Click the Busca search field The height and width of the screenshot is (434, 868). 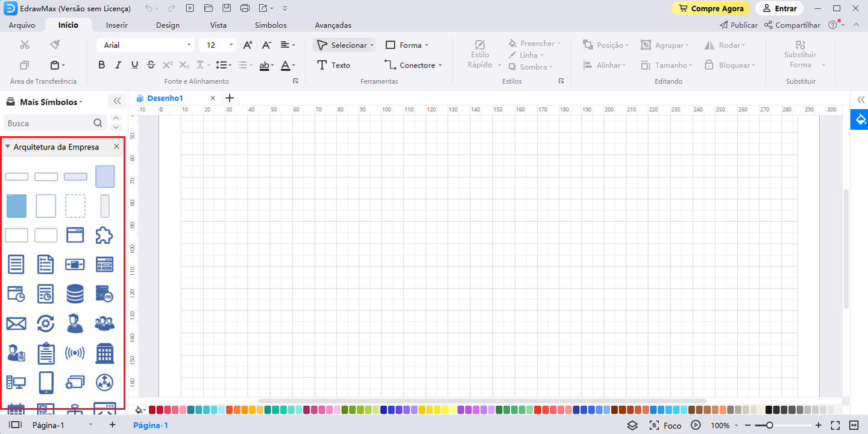click(48, 123)
